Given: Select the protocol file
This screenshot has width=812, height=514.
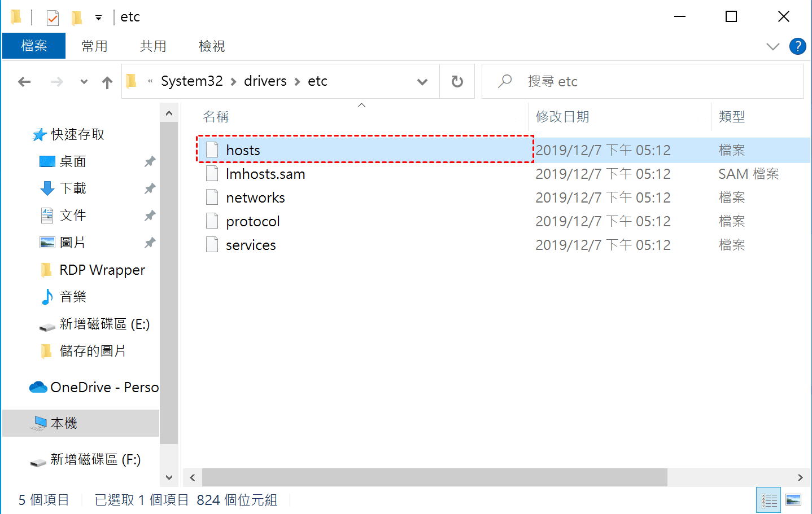Looking at the screenshot, I should [504, 221].
